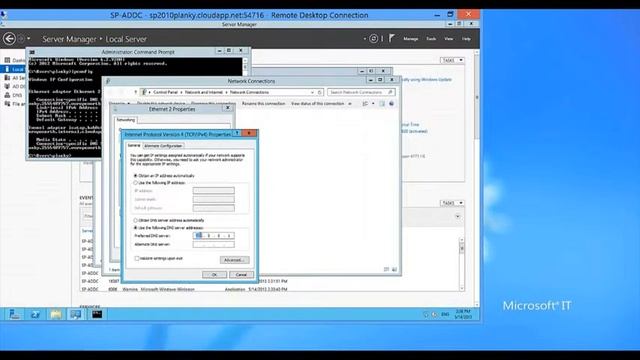Click the Events list vertical scrollbar
Image resolution: width=640 pixels, height=360 pixels.
462,264
